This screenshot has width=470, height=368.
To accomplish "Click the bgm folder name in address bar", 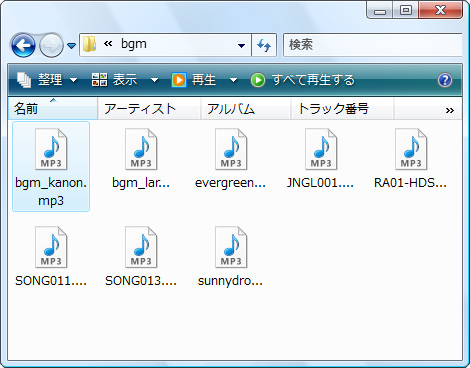I will tap(134, 44).
